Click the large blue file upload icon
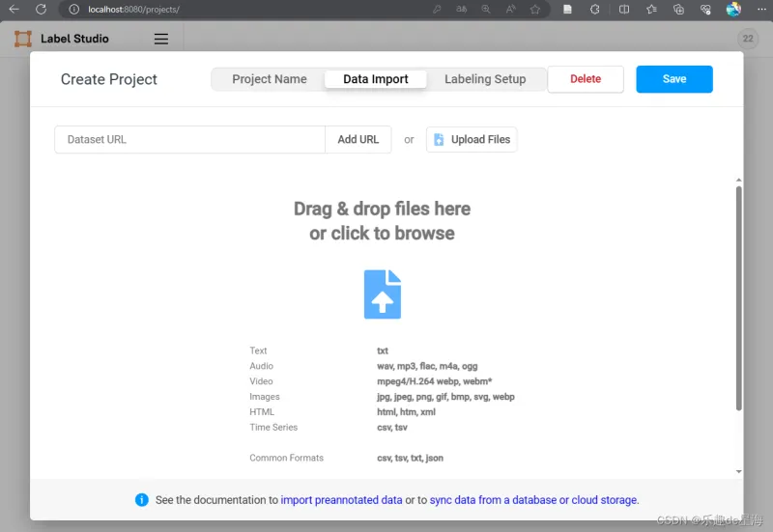This screenshot has width=773, height=532. point(383,294)
